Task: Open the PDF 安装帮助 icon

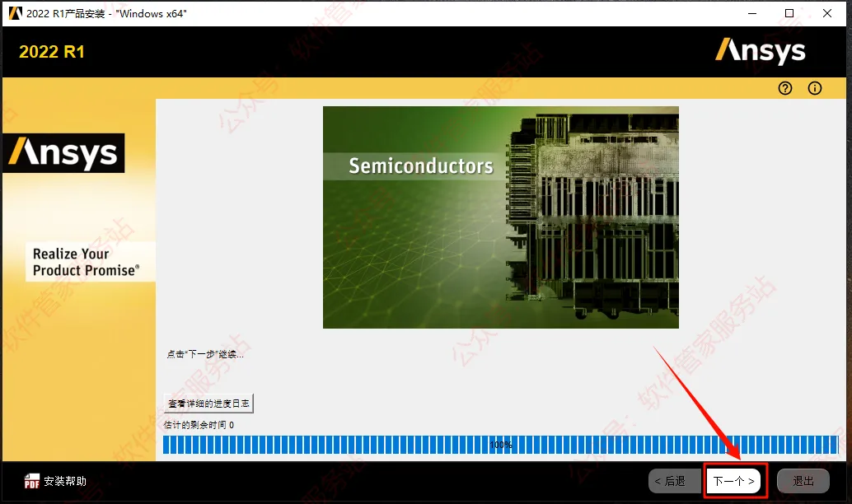Action: click(x=32, y=481)
